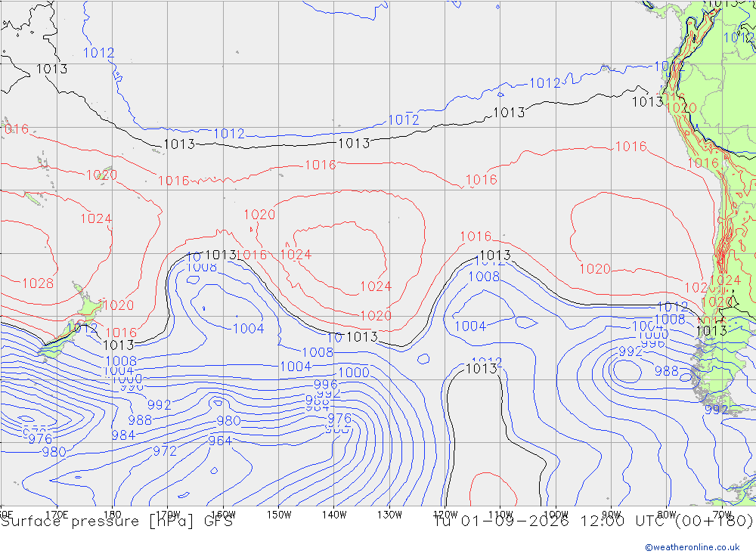The image size is (756, 554).
Task: Click the 100W longitude axis label
Action: (556, 515)
